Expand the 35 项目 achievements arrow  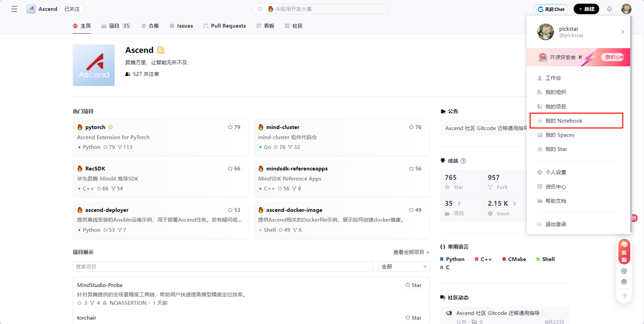click(x=459, y=204)
